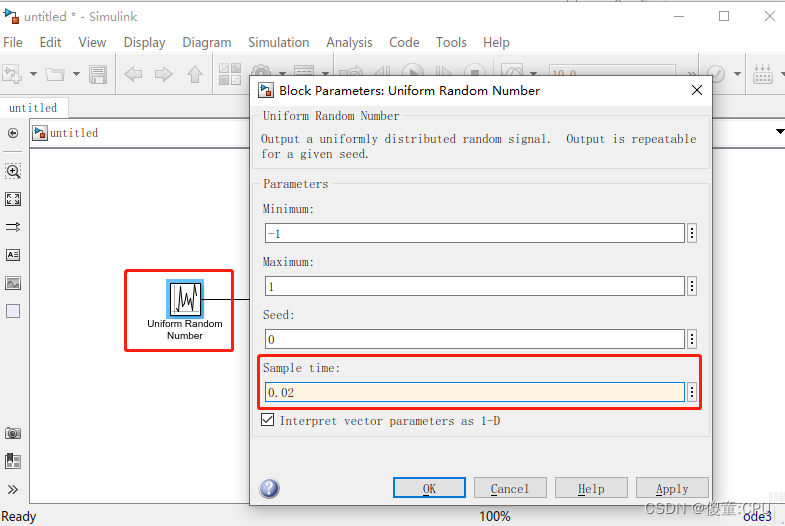Select the untitled model tab
785x526 pixels.
[34, 108]
